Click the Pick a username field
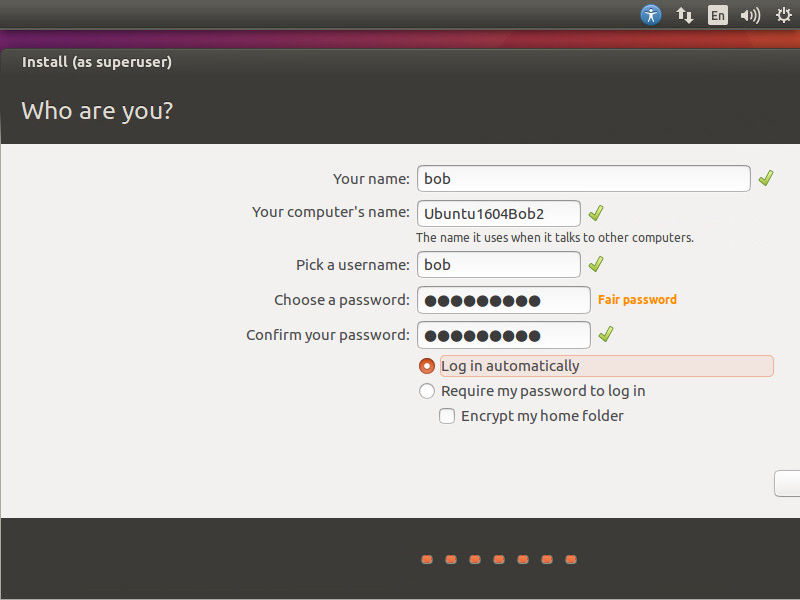The image size is (800, 600). tap(498, 265)
